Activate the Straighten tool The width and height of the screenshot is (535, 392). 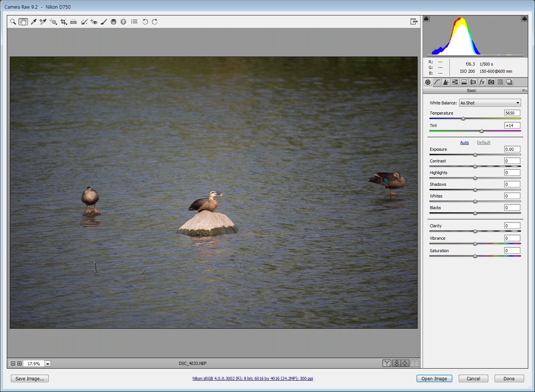[74, 22]
